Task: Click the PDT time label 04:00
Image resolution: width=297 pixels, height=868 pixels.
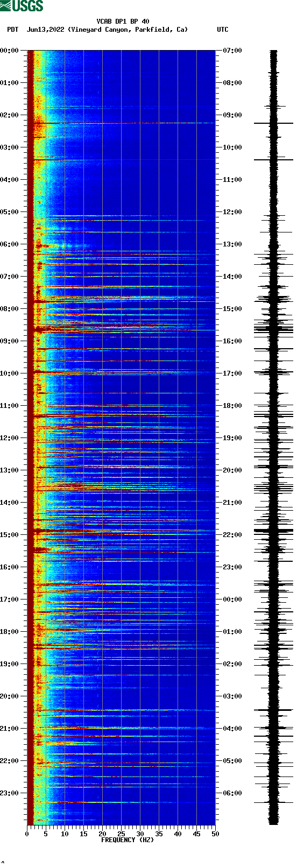Action: click(x=10, y=180)
